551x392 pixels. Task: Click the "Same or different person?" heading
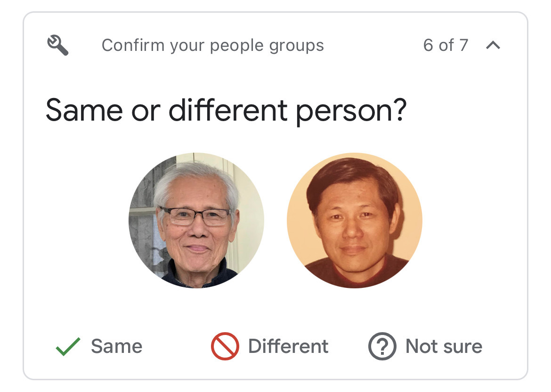[x=226, y=110]
